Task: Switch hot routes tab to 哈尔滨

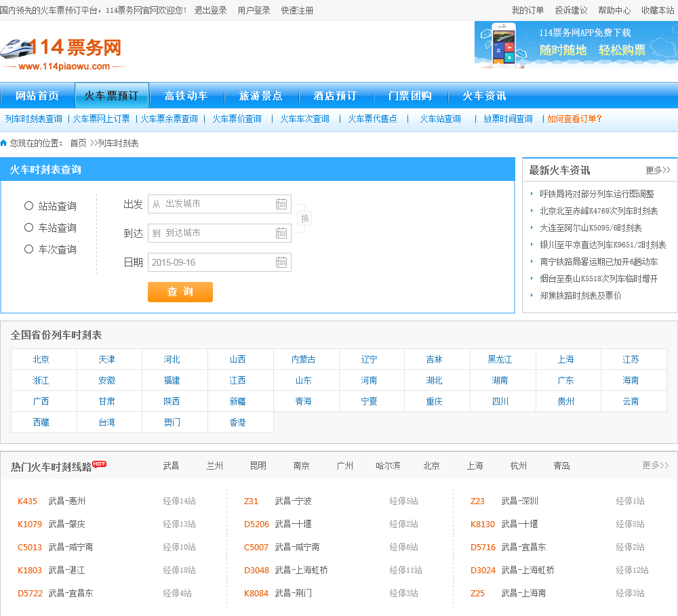Action: [388, 466]
